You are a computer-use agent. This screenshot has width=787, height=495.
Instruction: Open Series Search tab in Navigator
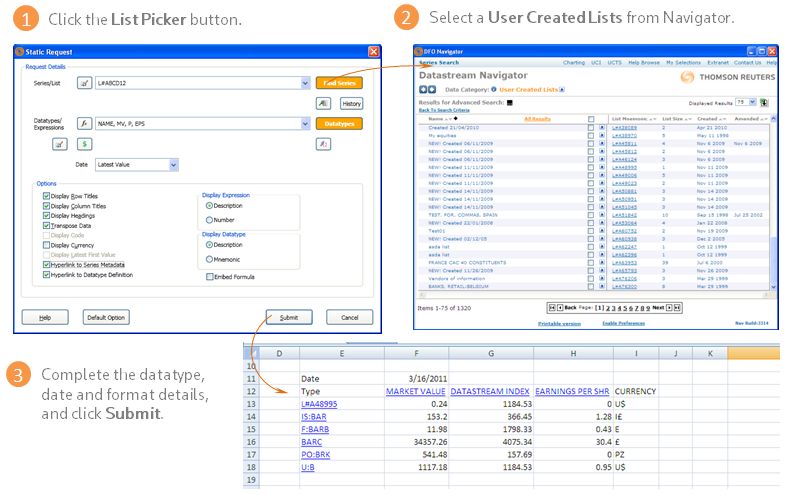[439, 63]
